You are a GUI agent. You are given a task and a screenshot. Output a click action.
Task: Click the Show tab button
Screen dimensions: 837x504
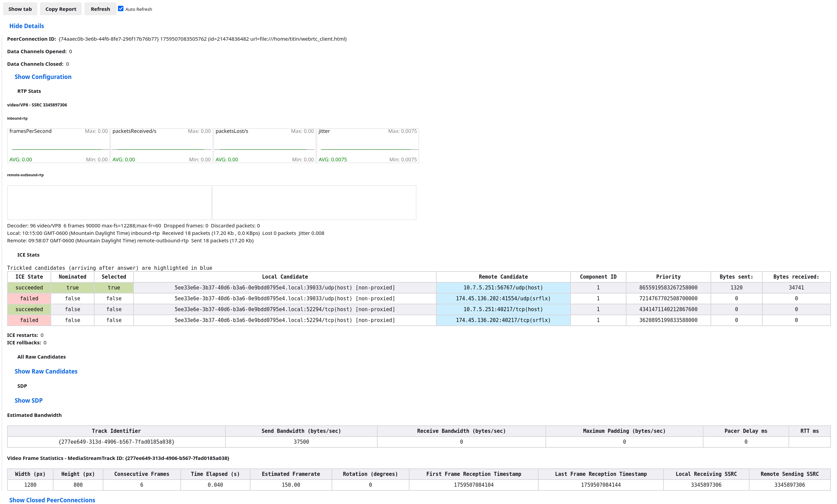point(20,9)
